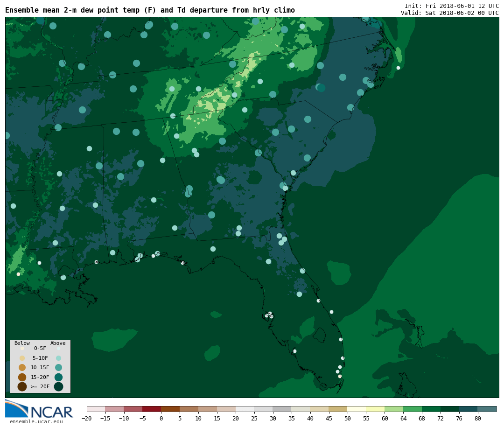The image size is (504, 427).
Task: Click the "Above" legend column header
Action: (58, 343)
